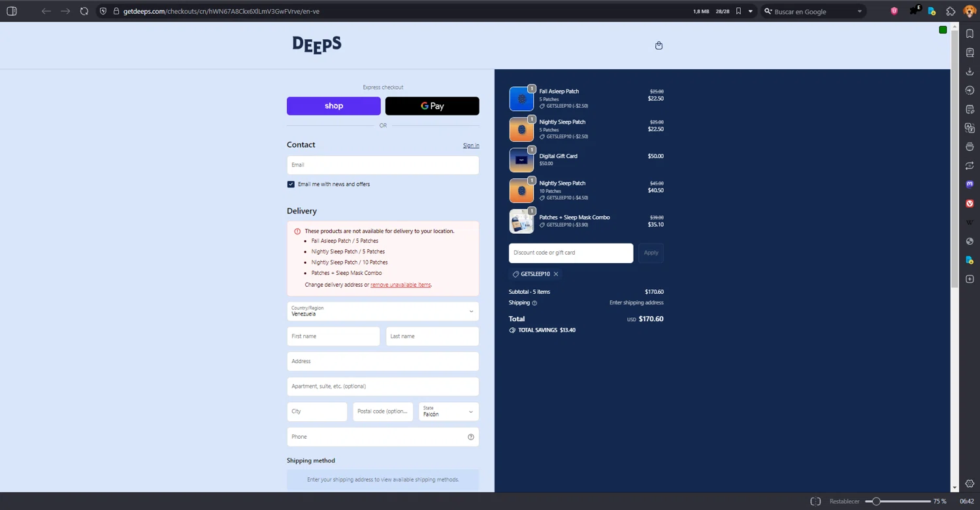Remove the GETSLEEP10 discount tag
This screenshot has width=980, height=510.
pyautogui.click(x=556, y=274)
